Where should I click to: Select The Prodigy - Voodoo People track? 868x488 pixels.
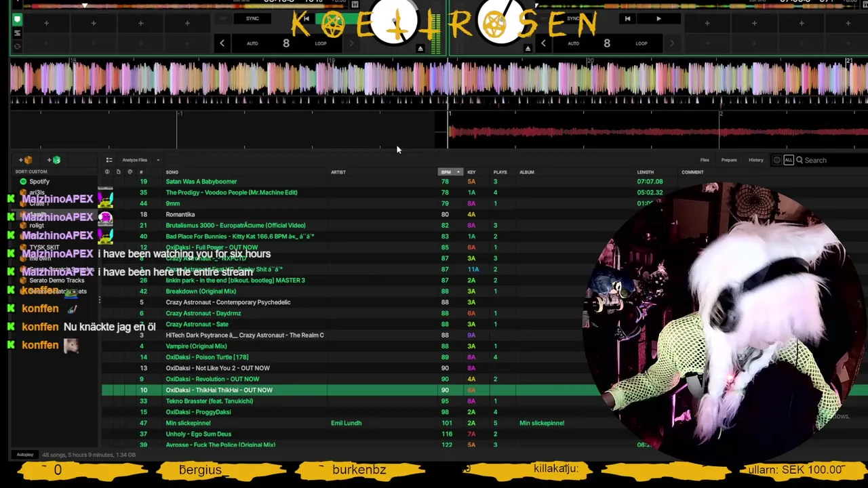click(x=232, y=192)
